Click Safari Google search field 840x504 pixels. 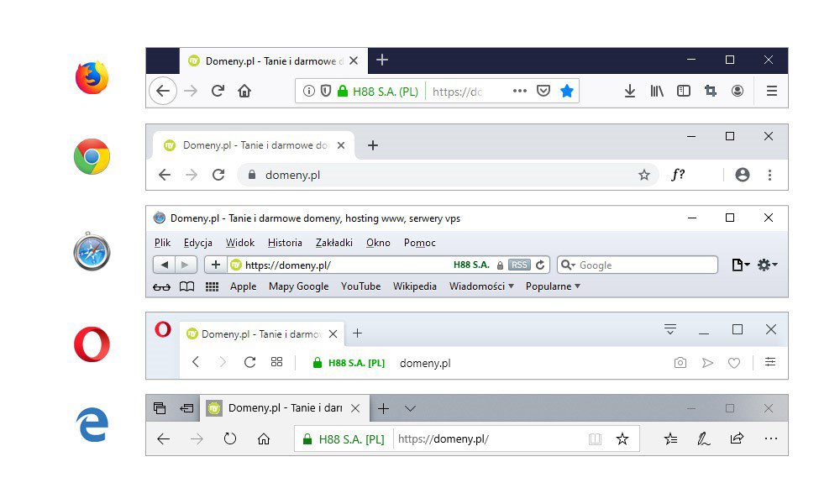[638, 265]
